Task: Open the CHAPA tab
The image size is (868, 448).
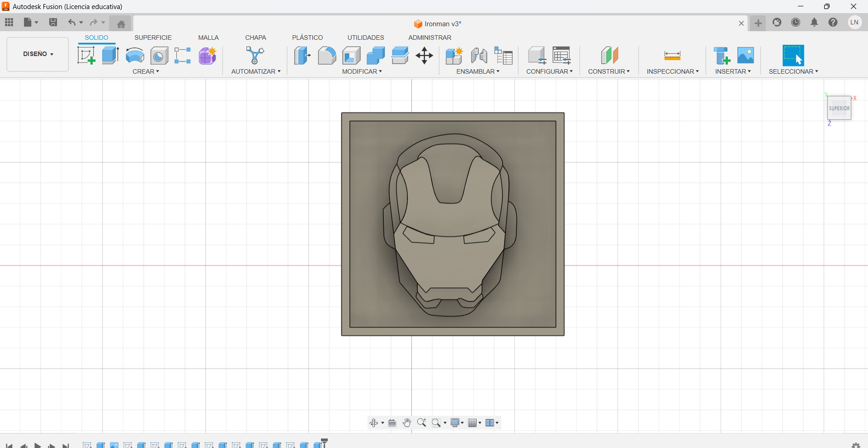Action: (x=255, y=38)
